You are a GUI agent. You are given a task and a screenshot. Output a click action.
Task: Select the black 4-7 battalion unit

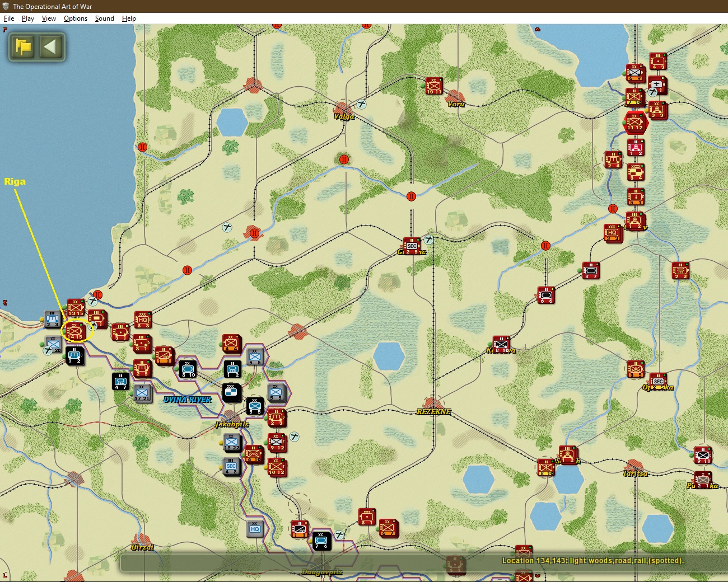click(x=120, y=382)
